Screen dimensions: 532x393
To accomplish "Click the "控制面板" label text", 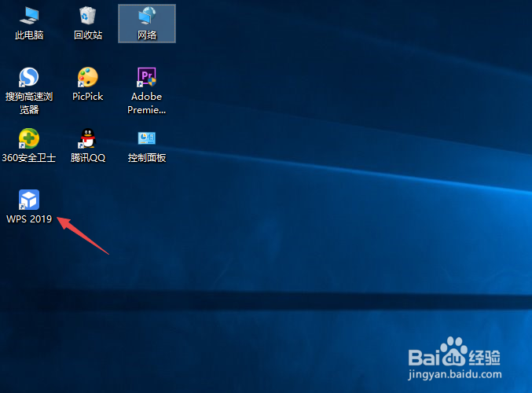I will [x=147, y=158].
